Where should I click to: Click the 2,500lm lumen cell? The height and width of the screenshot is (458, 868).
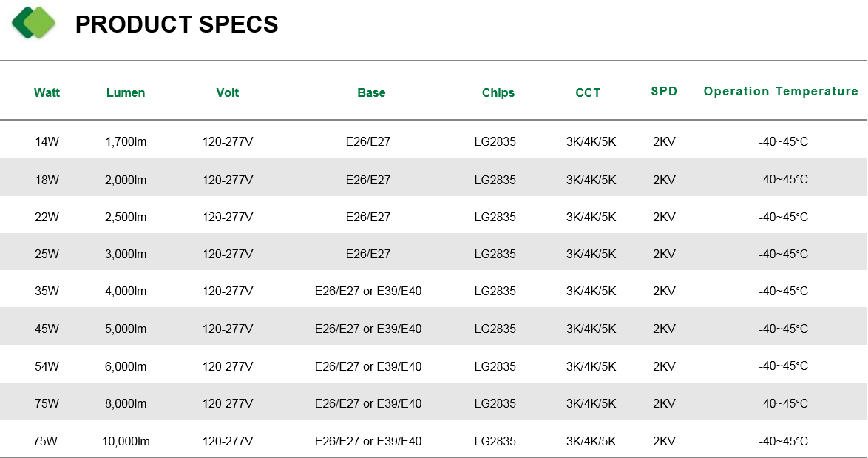point(126,217)
